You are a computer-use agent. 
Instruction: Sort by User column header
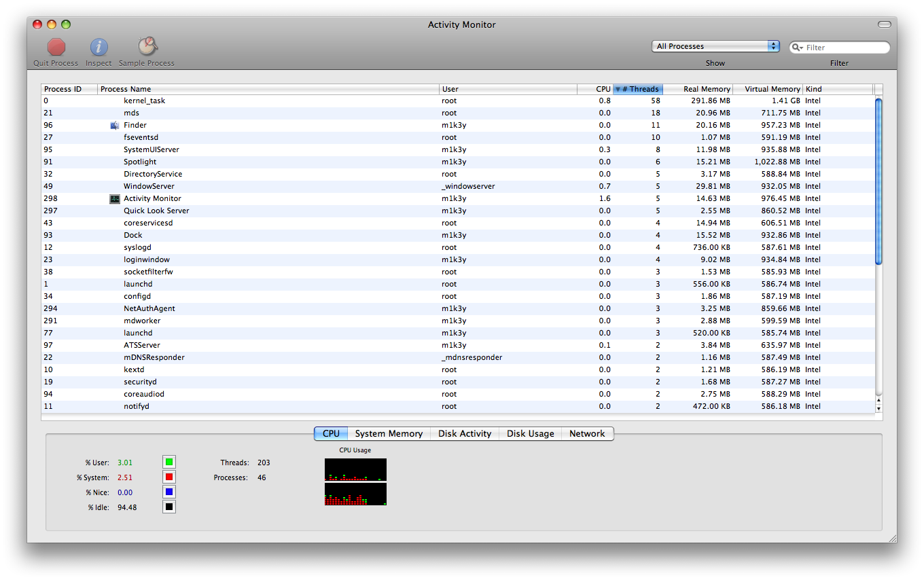point(508,89)
